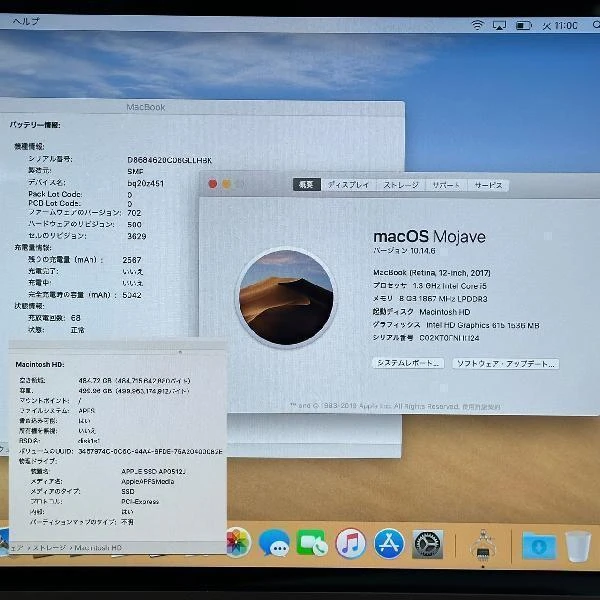The image size is (600, 600).
Task: Open the App Store in the Dock
Action: point(389,543)
